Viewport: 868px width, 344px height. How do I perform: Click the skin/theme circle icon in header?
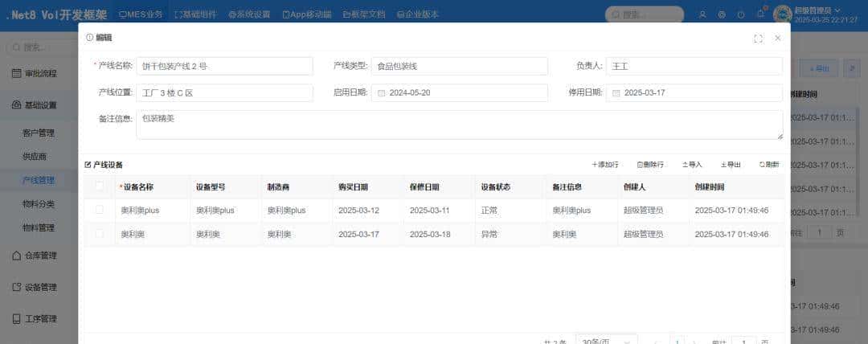722,15
